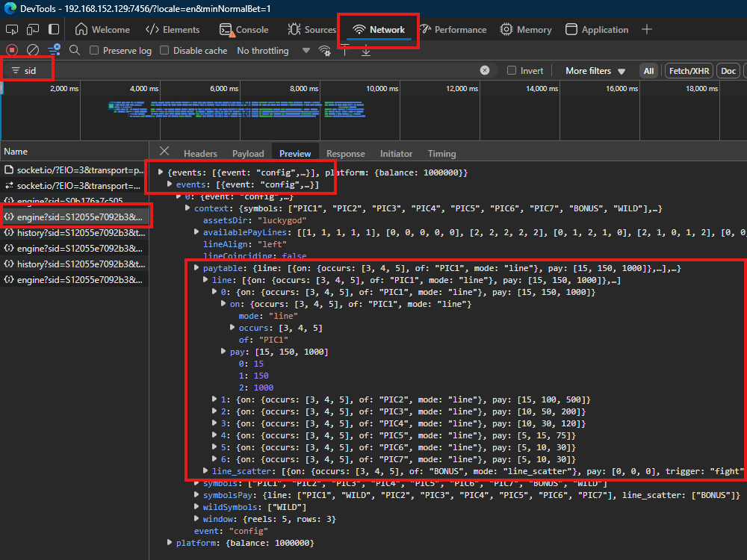Click the 10,000 ms timeline marker
Screen dimensions: 747x560
(x=382, y=89)
